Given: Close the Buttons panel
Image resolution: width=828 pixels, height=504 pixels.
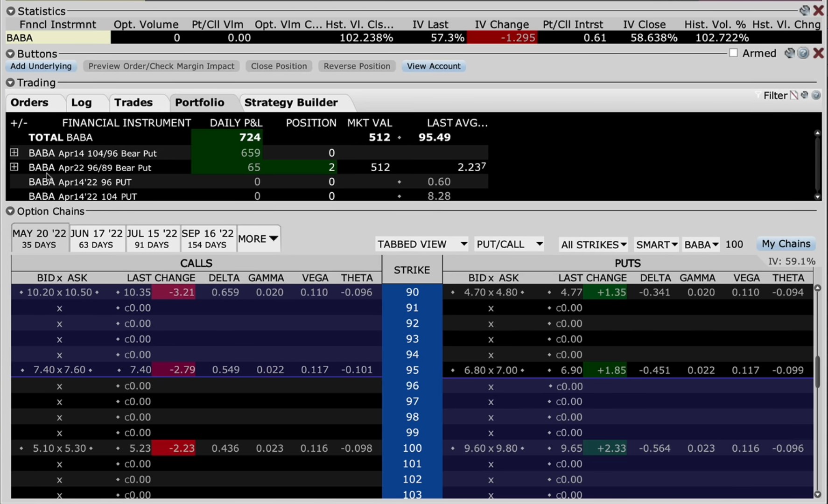Looking at the screenshot, I should tap(818, 53).
